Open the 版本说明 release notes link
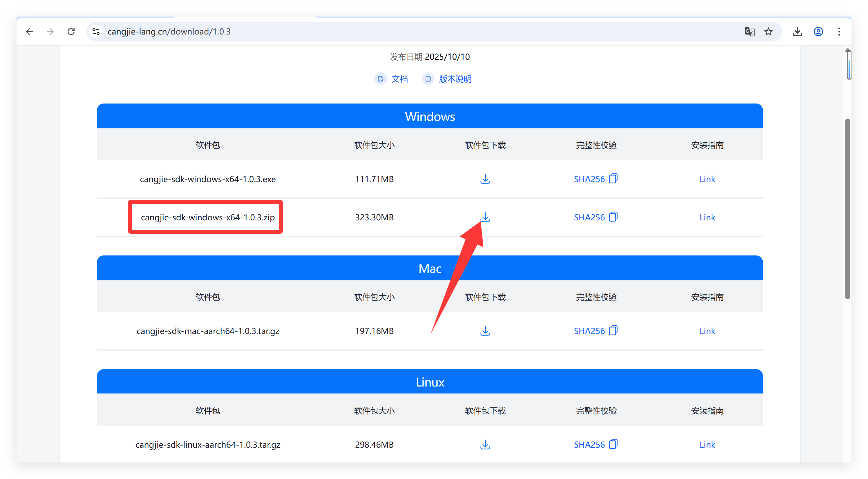The width and height of the screenshot is (868, 479). 455,79
